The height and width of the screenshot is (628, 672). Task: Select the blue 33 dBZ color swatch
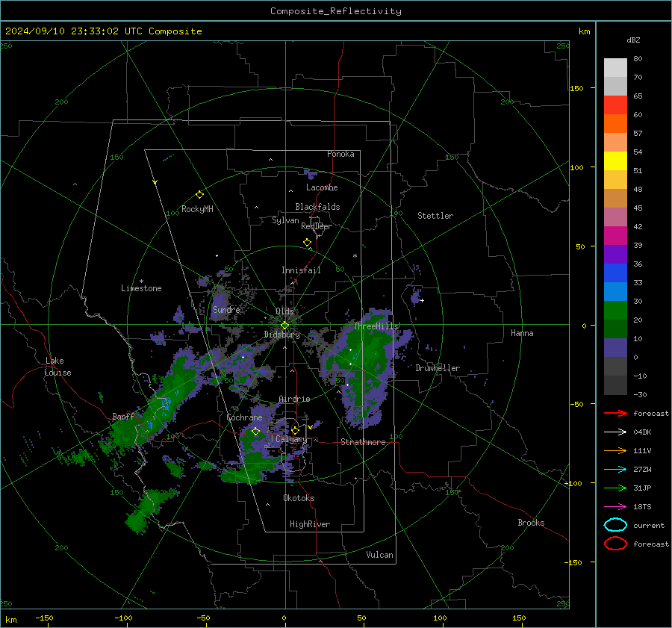click(x=615, y=273)
